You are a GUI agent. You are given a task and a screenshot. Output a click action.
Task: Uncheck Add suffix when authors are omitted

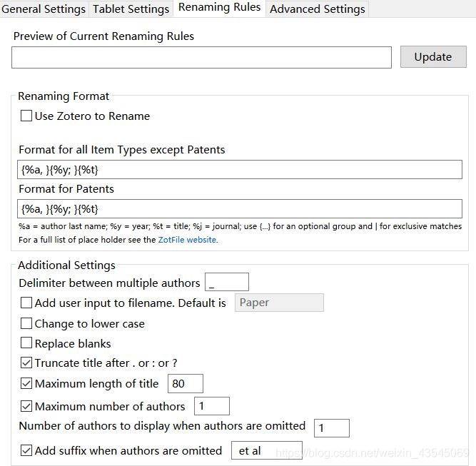click(x=26, y=450)
